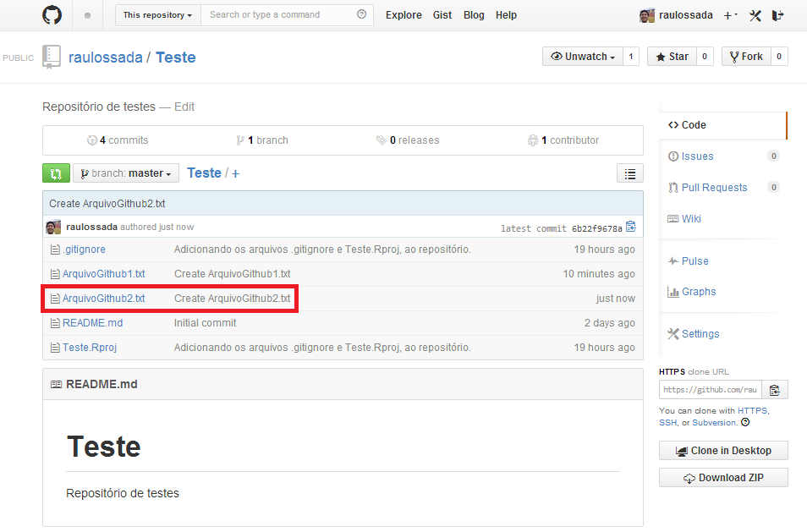View watchers count next to Unwatch
The height and width of the screenshot is (532, 807).
pos(631,57)
